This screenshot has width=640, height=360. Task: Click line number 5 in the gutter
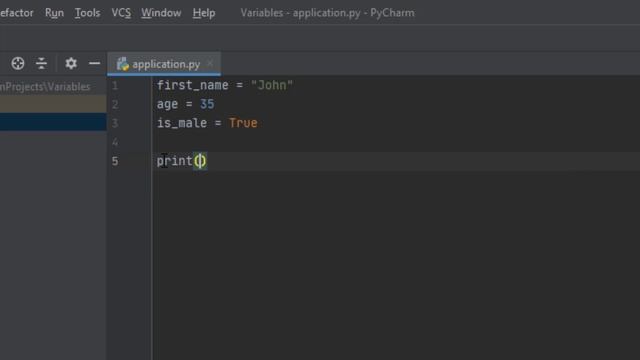coord(115,161)
